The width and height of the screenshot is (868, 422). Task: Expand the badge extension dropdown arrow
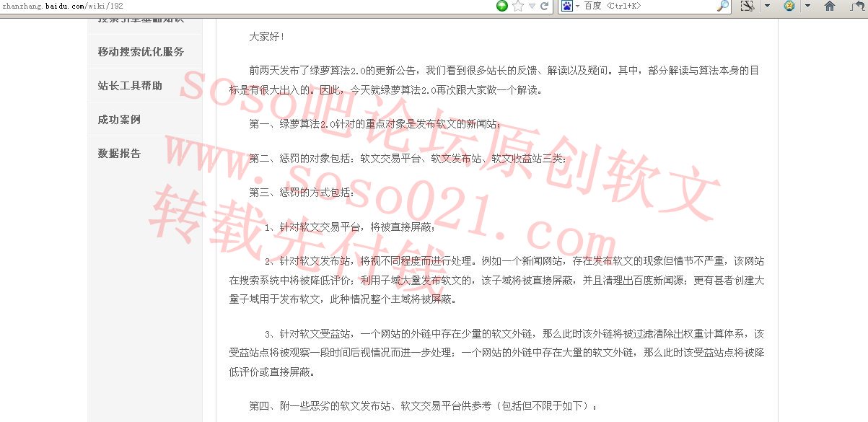(807, 6)
